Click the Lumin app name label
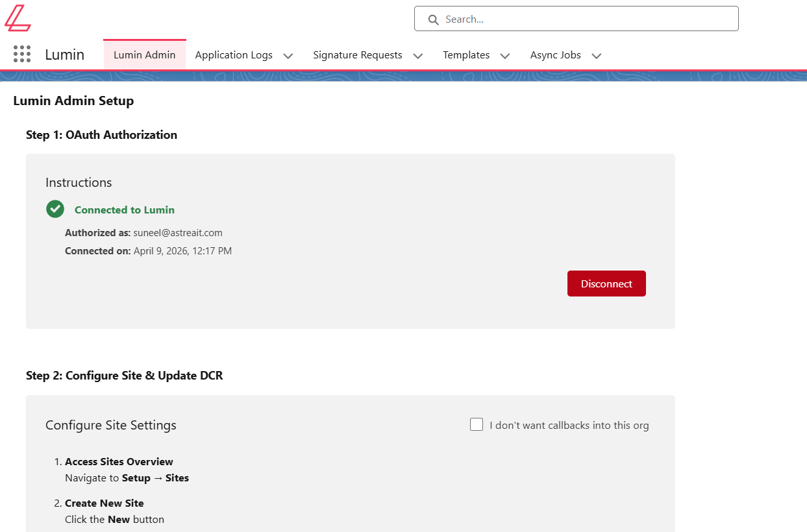The height and width of the screenshot is (532, 807). pos(64,55)
